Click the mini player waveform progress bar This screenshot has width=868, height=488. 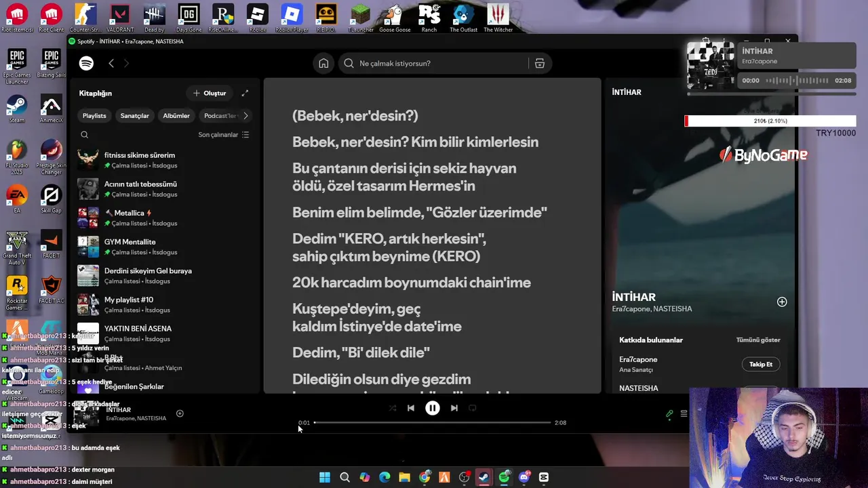point(797,80)
